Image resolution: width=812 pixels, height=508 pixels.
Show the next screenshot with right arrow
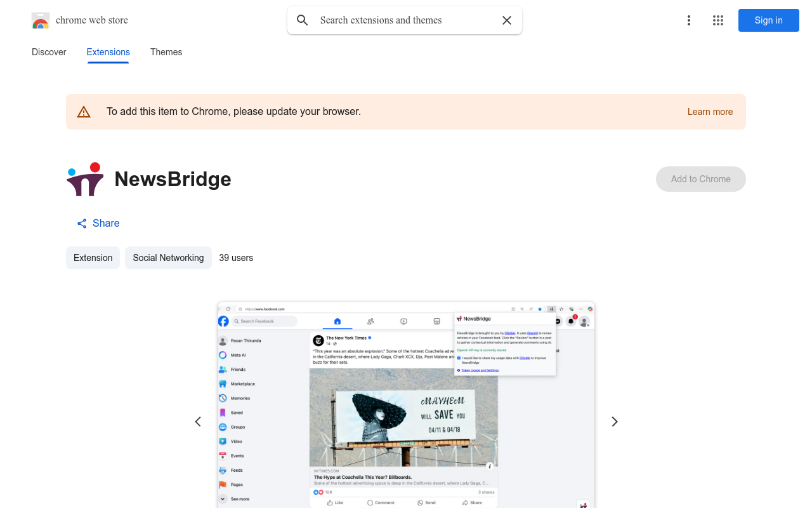[614, 422]
